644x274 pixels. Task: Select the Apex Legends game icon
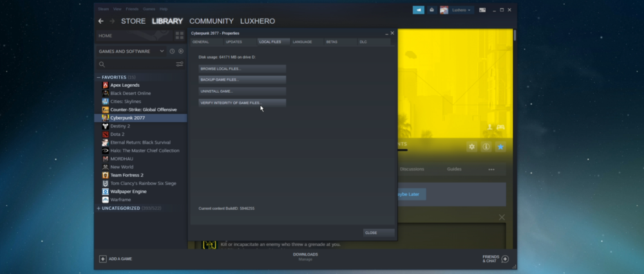point(106,86)
